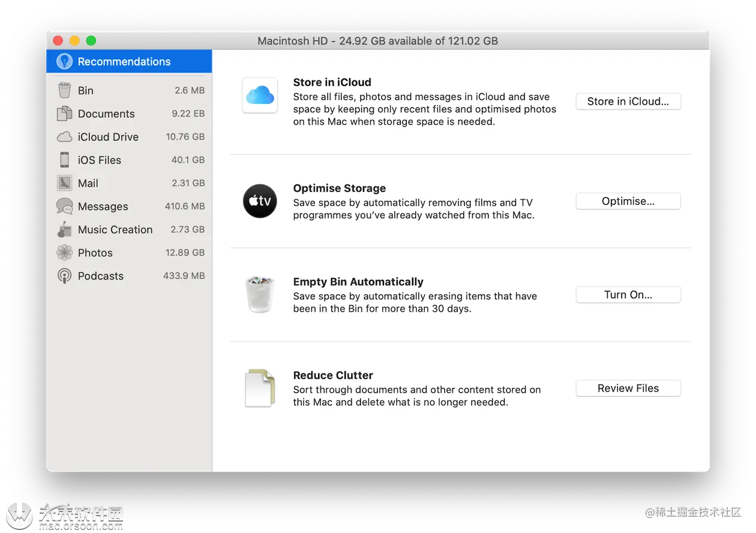Screen dimensions: 756x533
Task: Click the Bin trash can sidebar icon
Action: 64,91
